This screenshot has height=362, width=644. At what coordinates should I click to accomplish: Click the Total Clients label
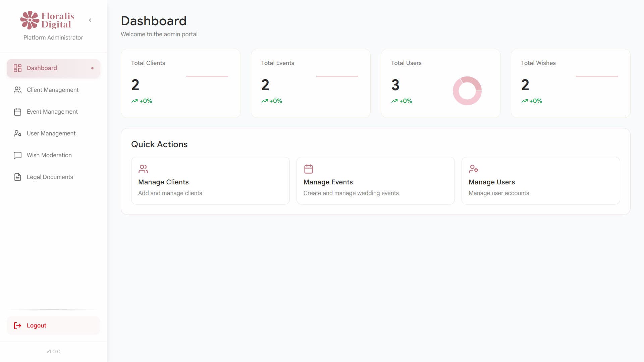point(148,63)
